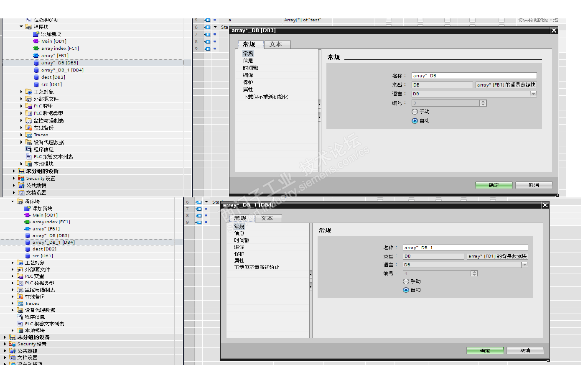Click 编号 stepper arrows in array*_DB_1 [DB4] dialog

[474, 273]
